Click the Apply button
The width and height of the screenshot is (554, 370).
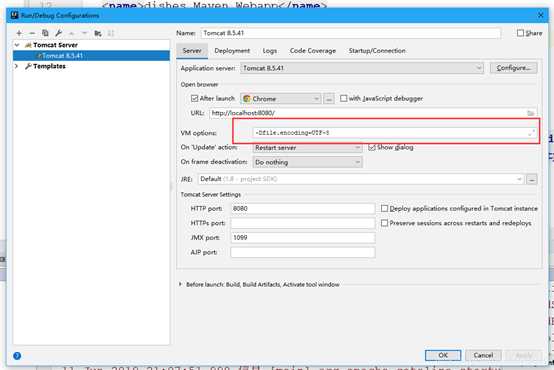(x=524, y=355)
